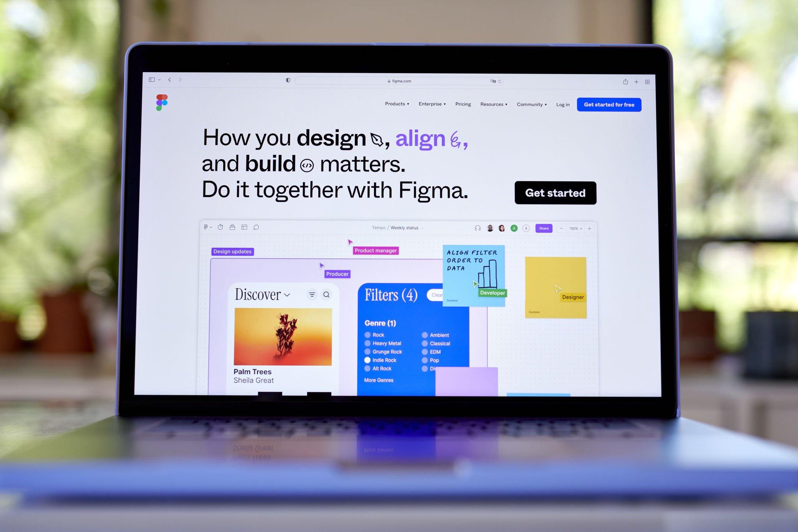Click the Community menu item
Image resolution: width=798 pixels, height=532 pixels.
click(x=530, y=104)
